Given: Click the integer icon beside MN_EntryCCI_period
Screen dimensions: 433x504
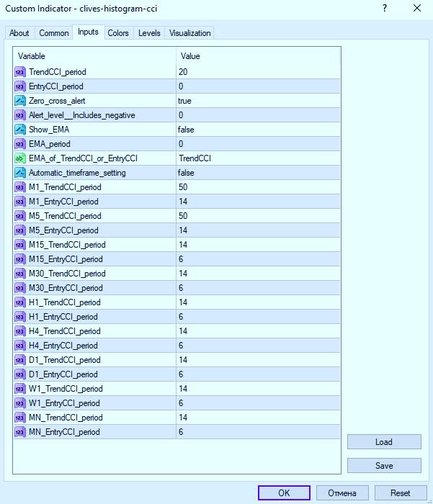Looking at the screenshot, I should point(20,432).
